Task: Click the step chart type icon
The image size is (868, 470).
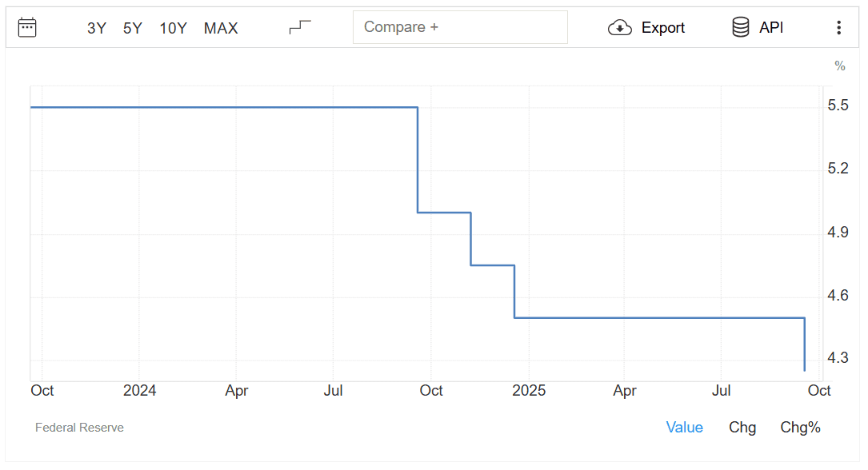Action: tap(300, 28)
